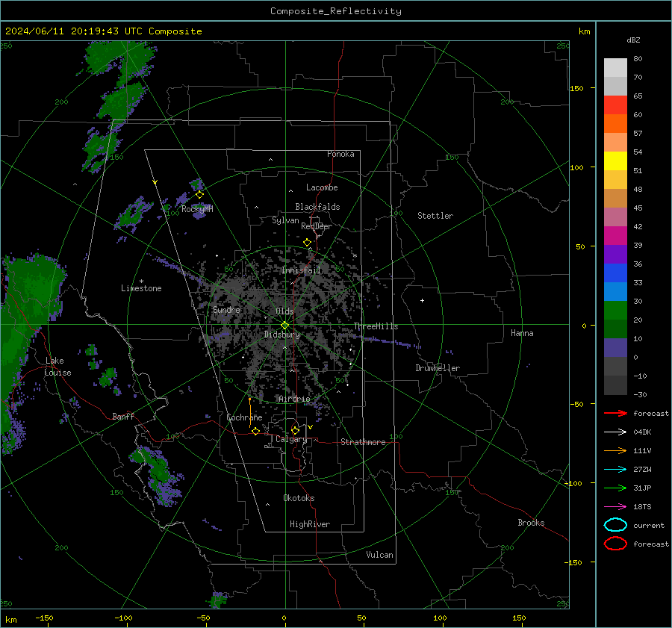This screenshot has height=628, width=672.
Task: Click the white plus marker west of Hanna
Action: pyautogui.click(x=422, y=300)
